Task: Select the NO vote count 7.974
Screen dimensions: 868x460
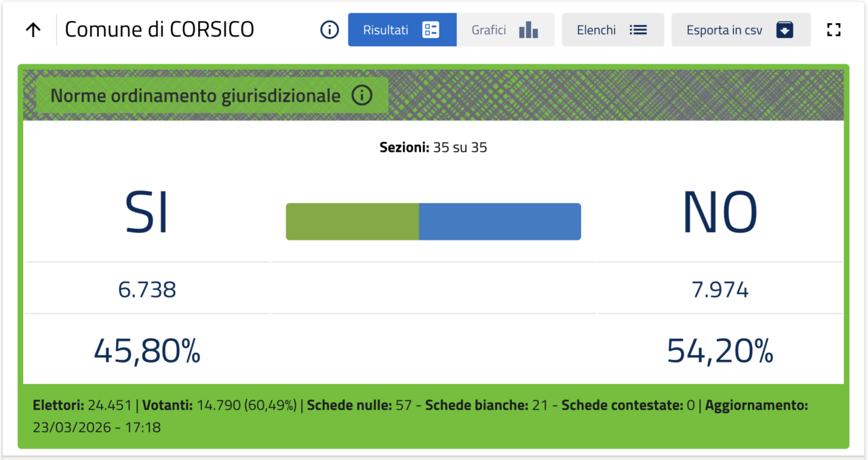Action: [719, 290]
